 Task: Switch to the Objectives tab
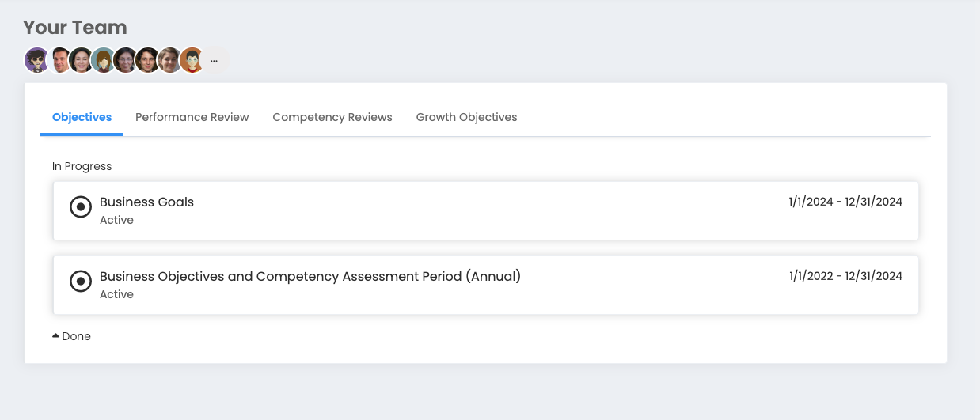[x=82, y=117]
